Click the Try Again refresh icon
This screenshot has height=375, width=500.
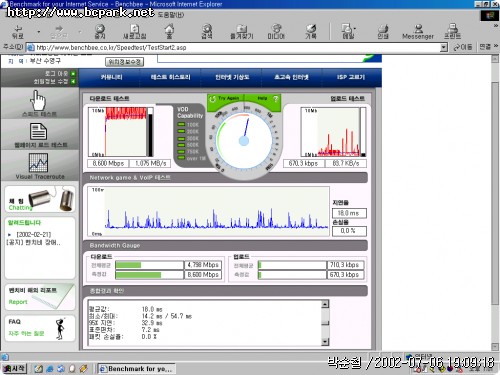[212, 99]
